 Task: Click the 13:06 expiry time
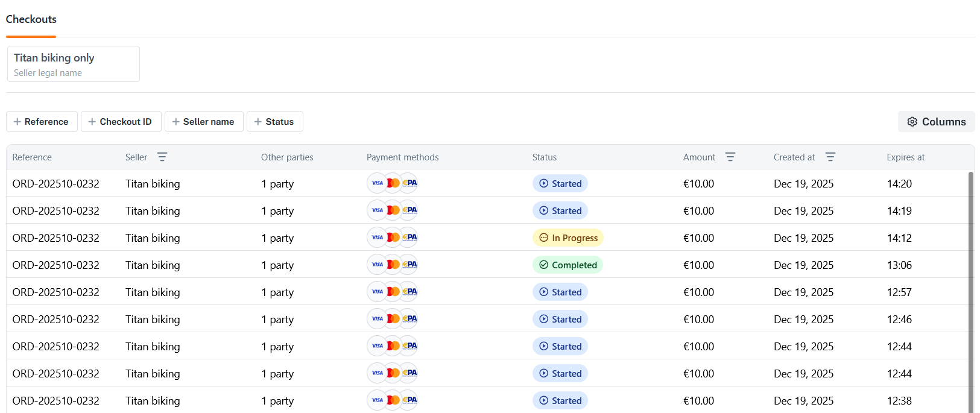click(899, 265)
